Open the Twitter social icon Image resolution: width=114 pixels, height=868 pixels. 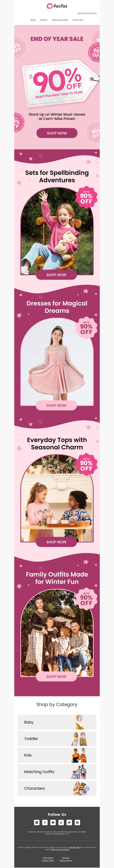(x=69, y=822)
